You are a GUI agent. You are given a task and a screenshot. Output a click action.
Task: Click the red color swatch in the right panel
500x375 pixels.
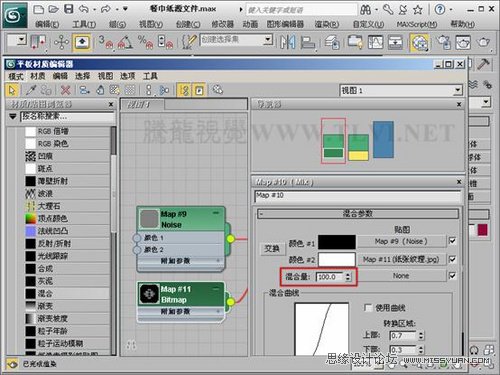point(482,230)
